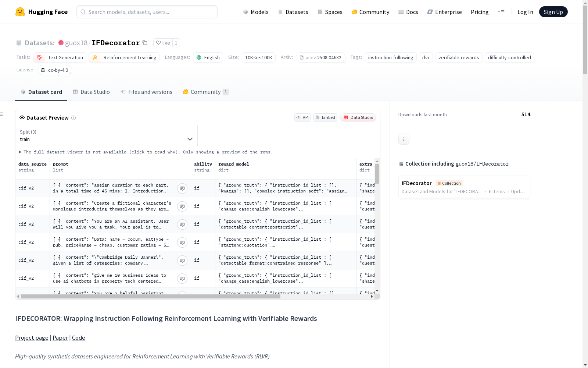Click the Embed button in Dataset Preview
This screenshot has height=368, width=588.
[x=325, y=117]
